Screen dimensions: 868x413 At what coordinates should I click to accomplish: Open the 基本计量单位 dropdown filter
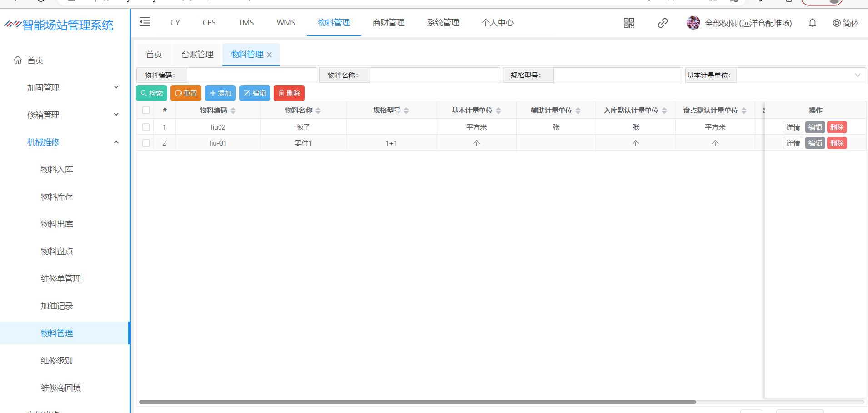(800, 76)
